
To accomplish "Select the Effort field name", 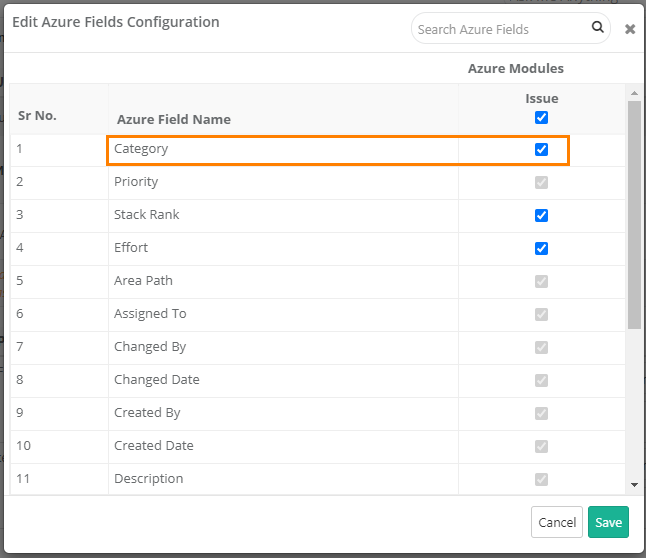I will pos(131,247).
